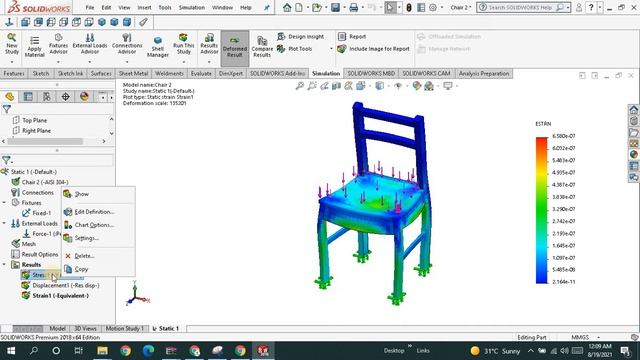Image resolution: width=640 pixels, height=360 pixels.
Task: Click the feature tree horizontal scrollbar
Action: coord(45,141)
